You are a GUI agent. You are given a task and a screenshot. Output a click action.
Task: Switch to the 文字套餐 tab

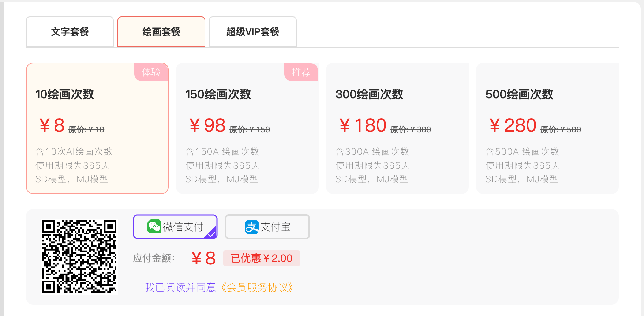click(x=70, y=32)
